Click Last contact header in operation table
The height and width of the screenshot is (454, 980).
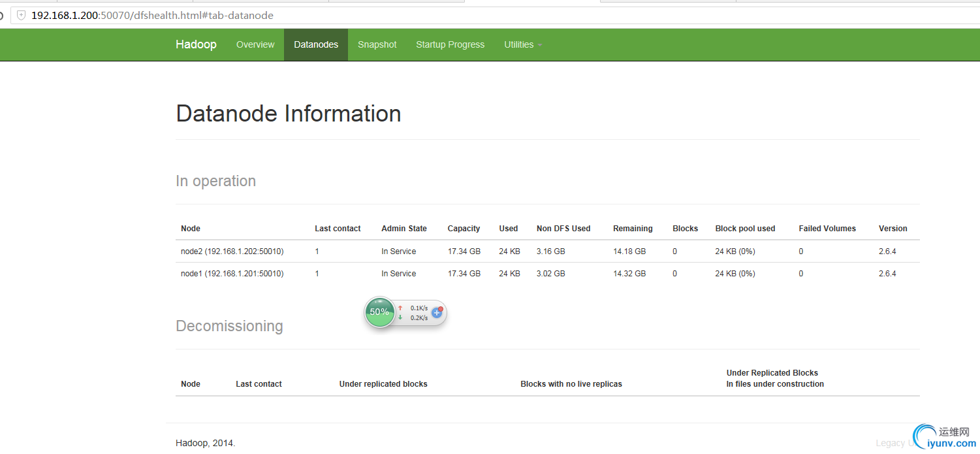338,229
